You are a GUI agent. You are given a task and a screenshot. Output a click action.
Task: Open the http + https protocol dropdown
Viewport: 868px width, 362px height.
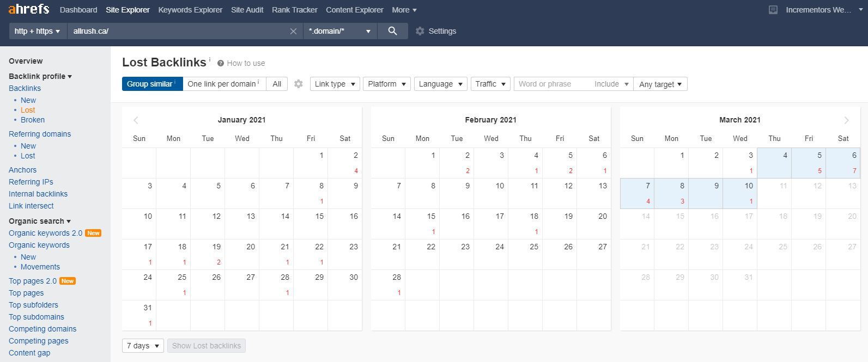[37, 31]
